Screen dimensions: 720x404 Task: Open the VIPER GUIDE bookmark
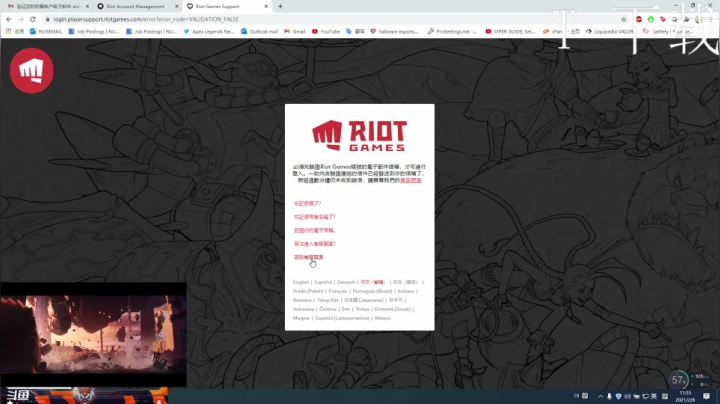(x=510, y=31)
